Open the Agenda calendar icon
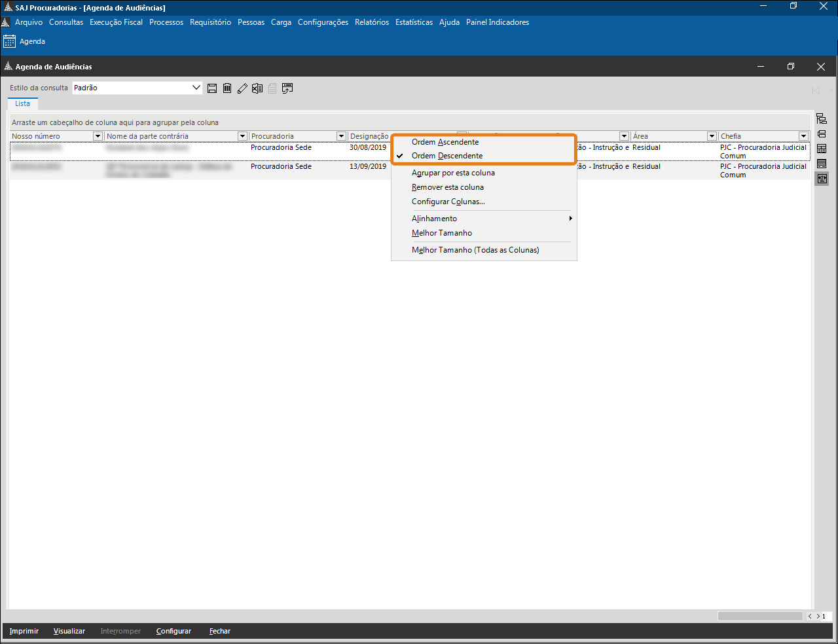This screenshot has height=644, width=838. click(9, 41)
